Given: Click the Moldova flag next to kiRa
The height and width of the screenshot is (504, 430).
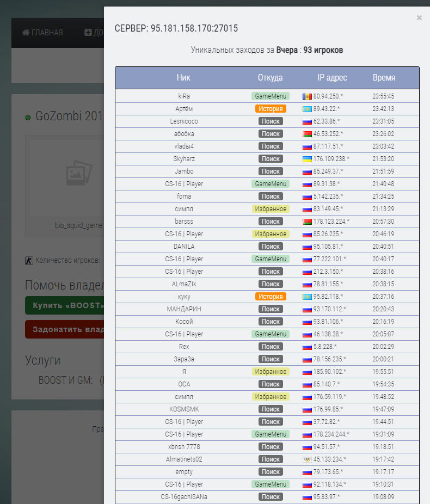Looking at the screenshot, I should 307,96.
